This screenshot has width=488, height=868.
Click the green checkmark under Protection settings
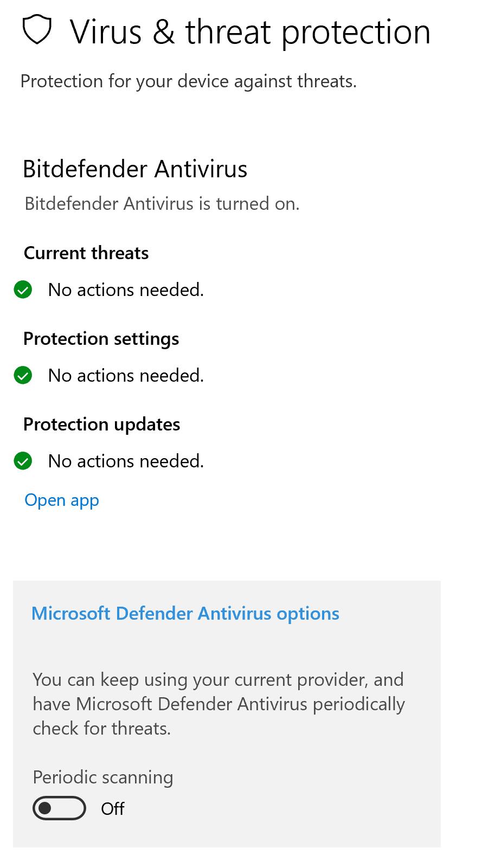click(23, 375)
